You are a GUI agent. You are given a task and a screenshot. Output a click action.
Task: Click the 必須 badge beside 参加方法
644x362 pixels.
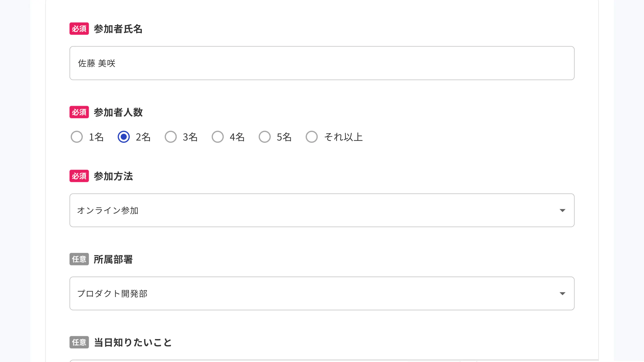tap(79, 176)
